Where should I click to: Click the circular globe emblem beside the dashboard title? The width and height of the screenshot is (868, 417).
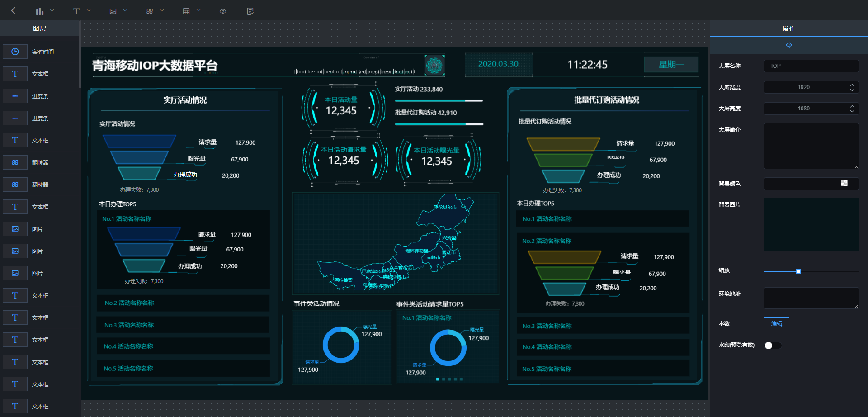[x=434, y=65]
